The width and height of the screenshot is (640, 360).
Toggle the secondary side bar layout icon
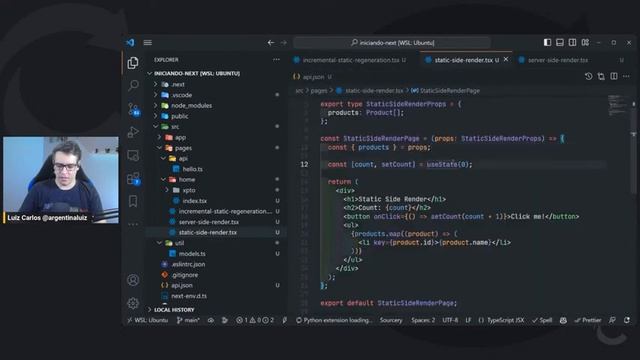click(573, 42)
